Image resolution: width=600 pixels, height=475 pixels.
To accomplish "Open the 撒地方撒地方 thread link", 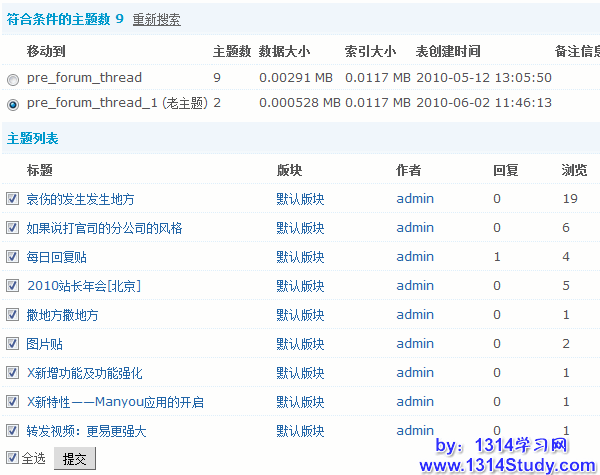I will click(x=62, y=315).
